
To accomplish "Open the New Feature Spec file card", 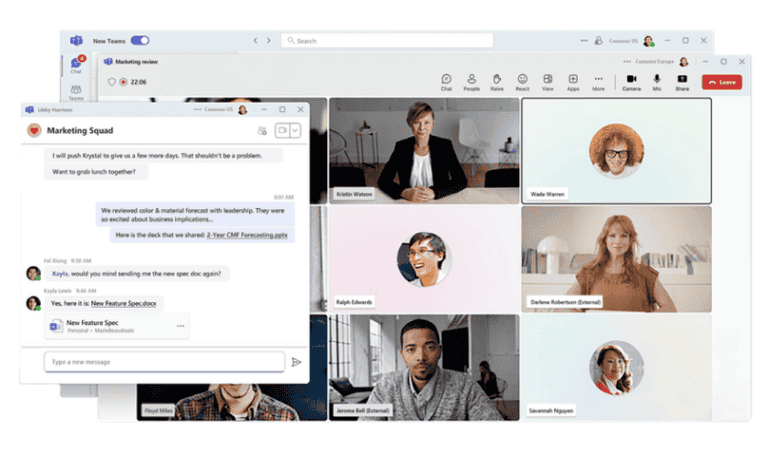I will tap(117, 326).
